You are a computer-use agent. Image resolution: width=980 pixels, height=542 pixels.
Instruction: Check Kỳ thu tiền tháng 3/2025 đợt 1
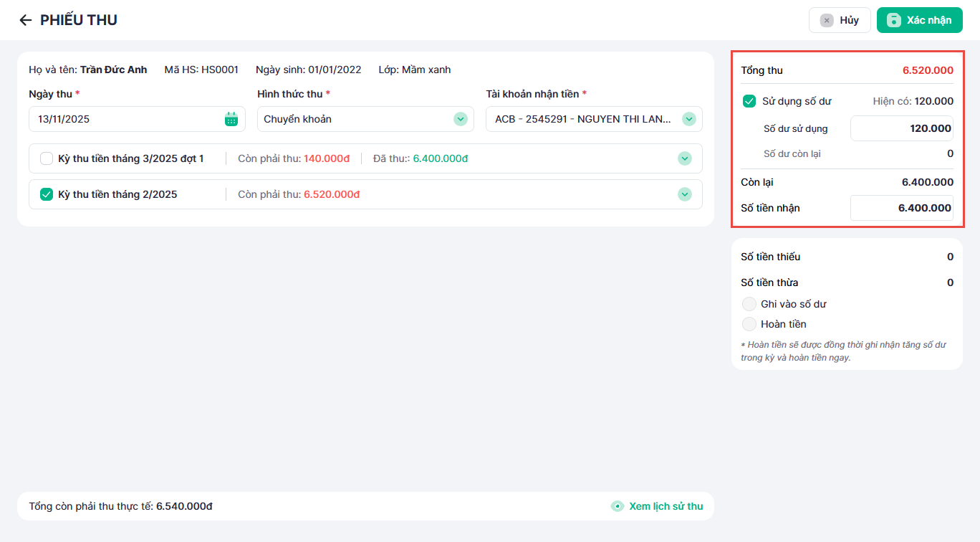(47, 158)
